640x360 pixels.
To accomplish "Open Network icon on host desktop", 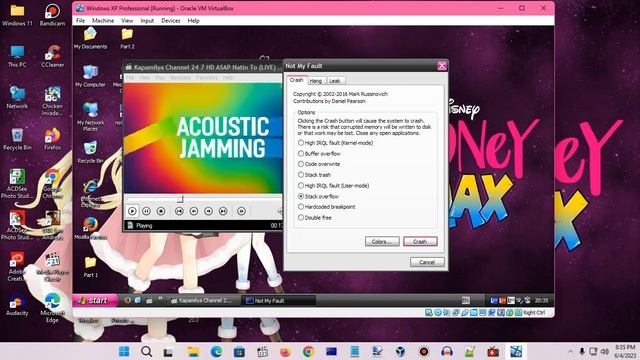I will coord(17,97).
